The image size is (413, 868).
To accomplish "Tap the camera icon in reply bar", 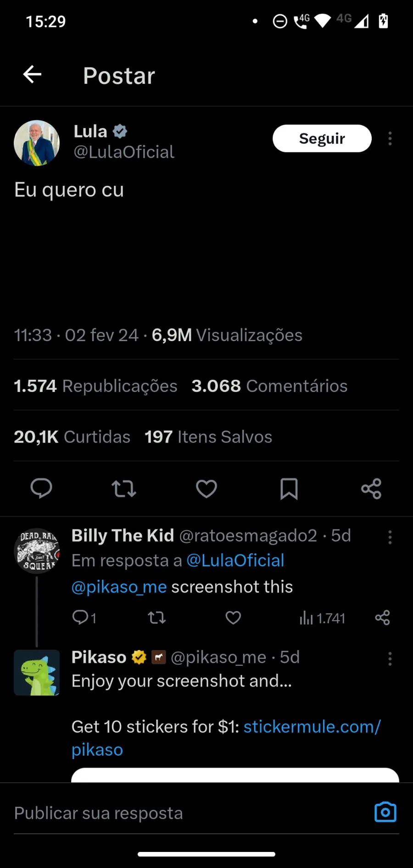I will click(x=385, y=812).
